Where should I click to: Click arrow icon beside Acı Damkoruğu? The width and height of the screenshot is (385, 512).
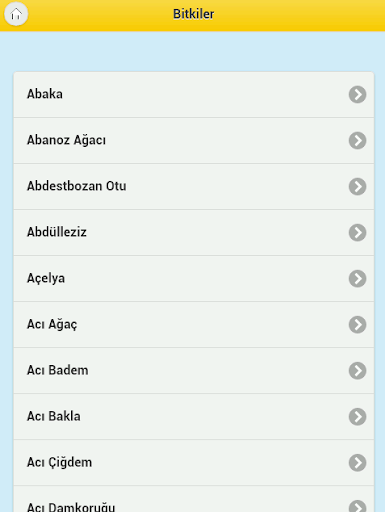coord(358,506)
